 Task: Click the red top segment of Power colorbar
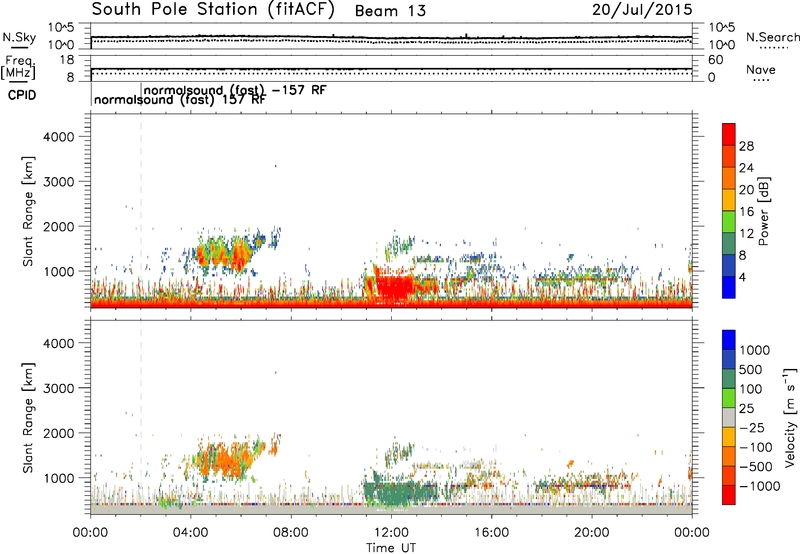[x=729, y=134]
